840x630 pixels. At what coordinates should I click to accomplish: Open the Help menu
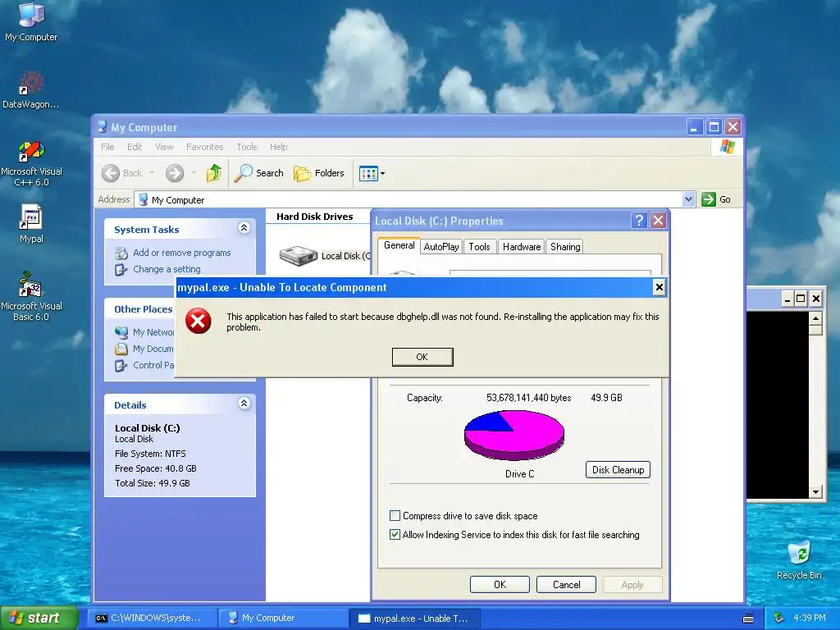click(x=279, y=147)
